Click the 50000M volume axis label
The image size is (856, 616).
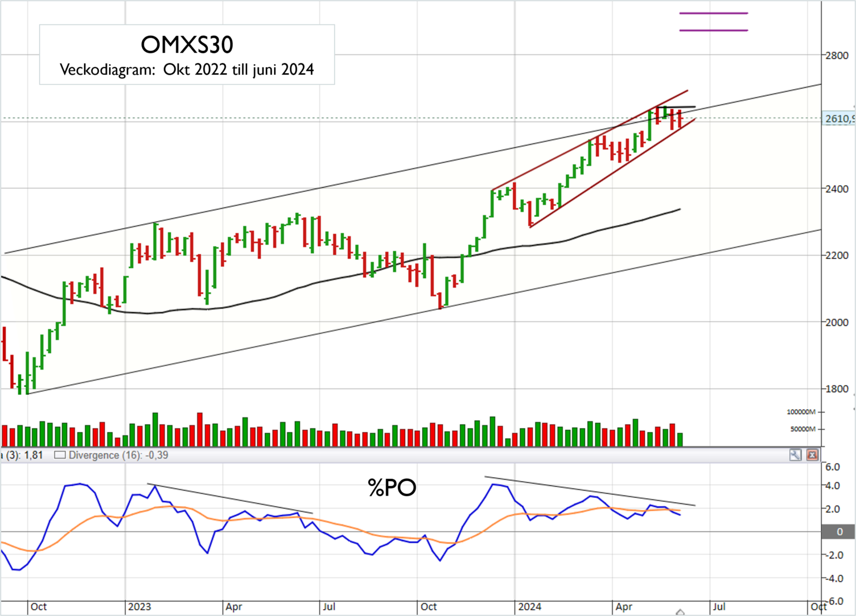point(803,429)
